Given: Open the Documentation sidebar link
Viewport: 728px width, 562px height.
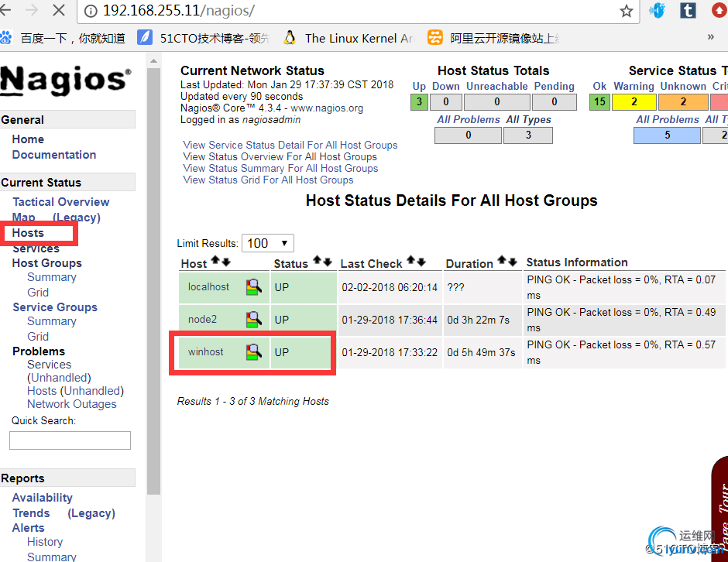Looking at the screenshot, I should pos(54,155).
